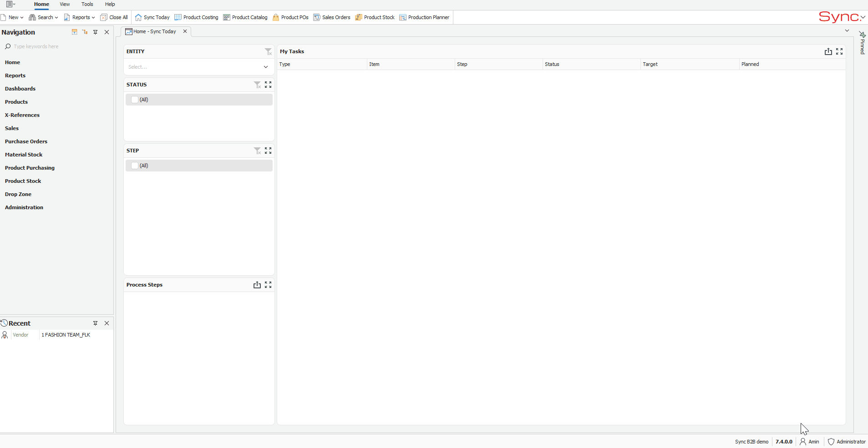The width and height of the screenshot is (868, 448).
Task: Close the Recent panel
Action: tap(107, 323)
